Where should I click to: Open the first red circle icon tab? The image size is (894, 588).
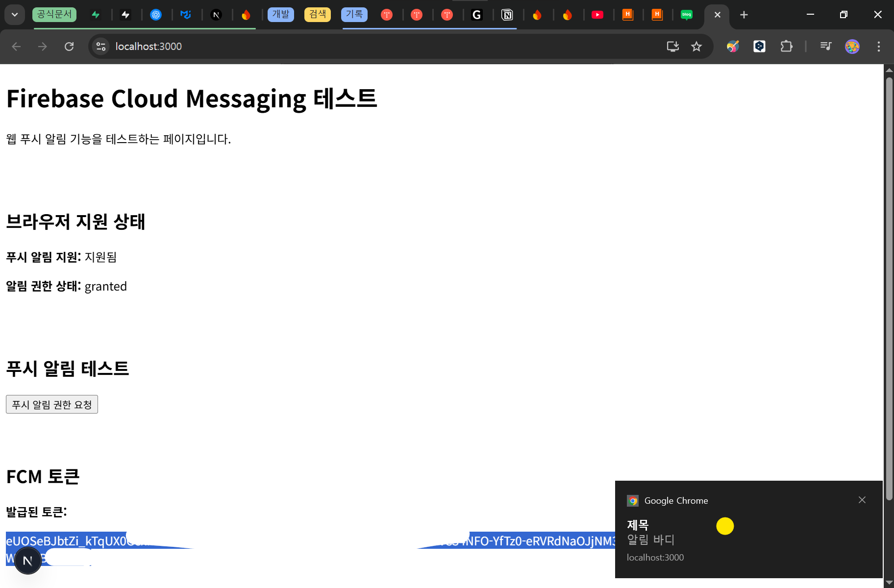pyautogui.click(x=387, y=15)
